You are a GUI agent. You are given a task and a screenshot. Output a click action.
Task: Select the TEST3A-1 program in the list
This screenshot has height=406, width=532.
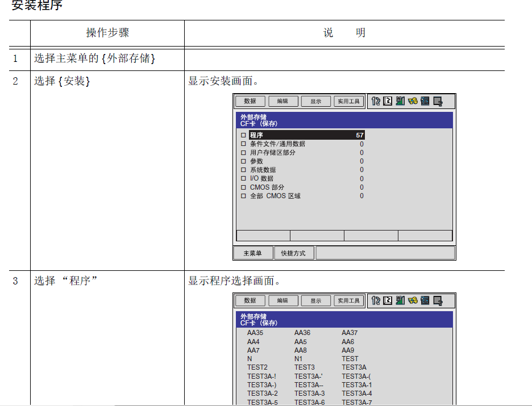click(x=356, y=384)
